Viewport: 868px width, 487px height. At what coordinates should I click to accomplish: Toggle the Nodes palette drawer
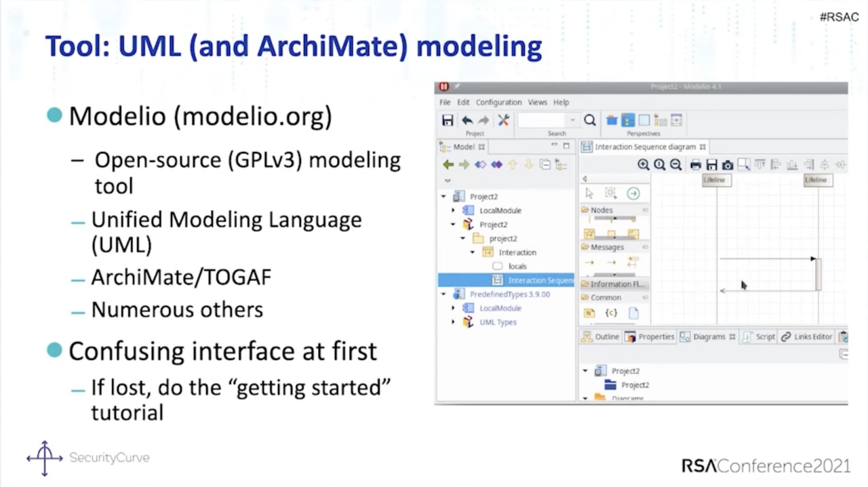click(x=614, y=210)
